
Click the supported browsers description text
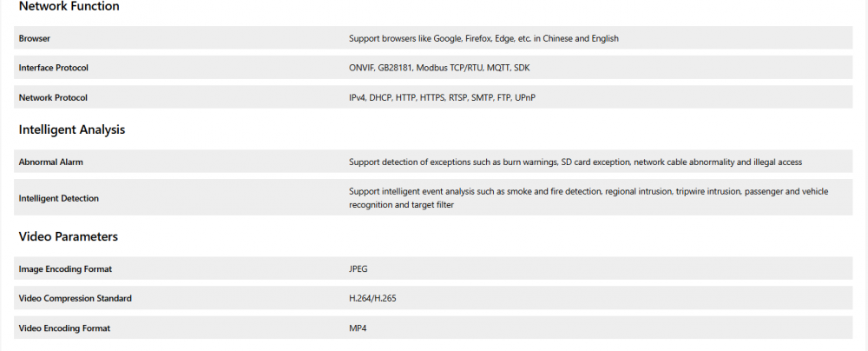(x=483, y=38)
